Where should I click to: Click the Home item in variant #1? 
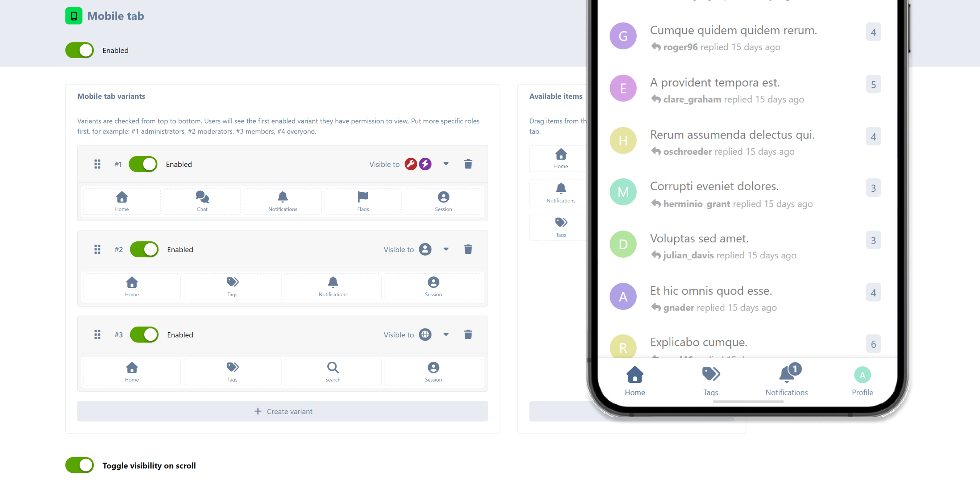[122, 201]
